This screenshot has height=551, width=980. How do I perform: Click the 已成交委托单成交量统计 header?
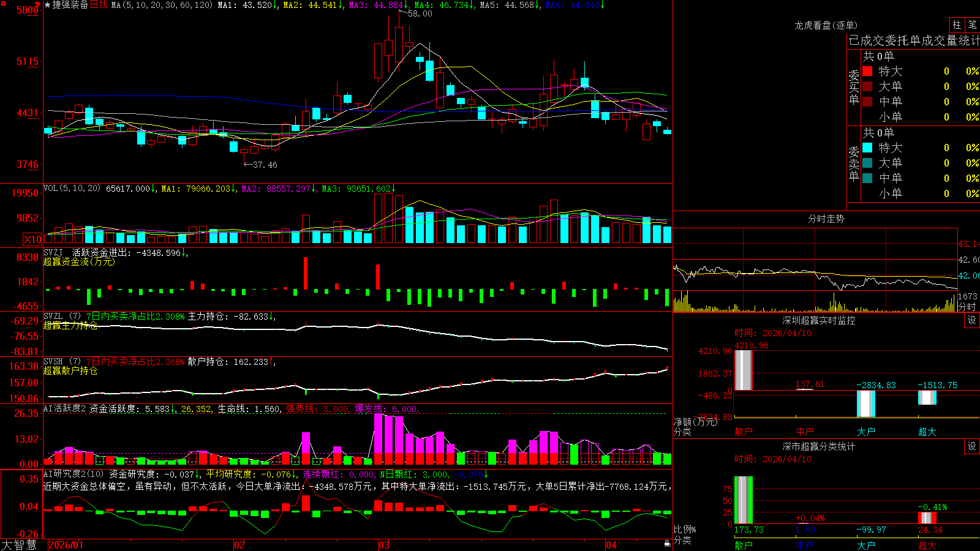(914, 40)
